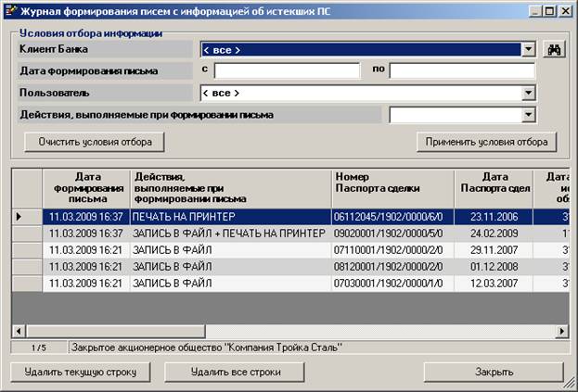Click the application icon in title bar
Viewport: 578px width, 392px height.
pos(10,10)
